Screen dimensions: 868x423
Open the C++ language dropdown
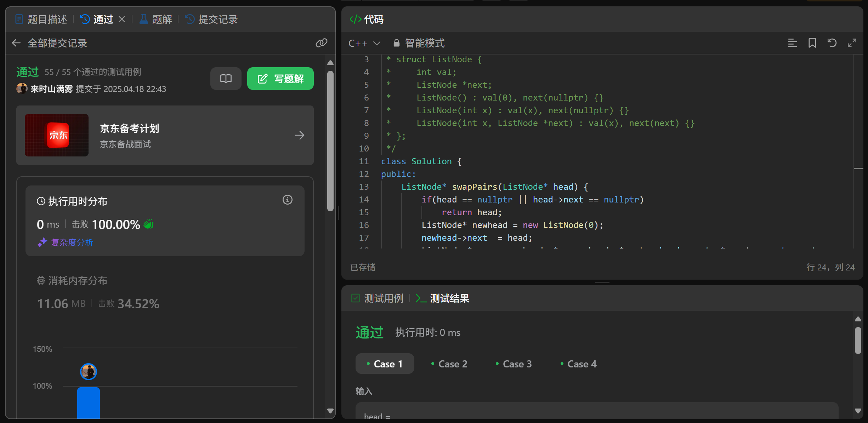coord(364,43)
